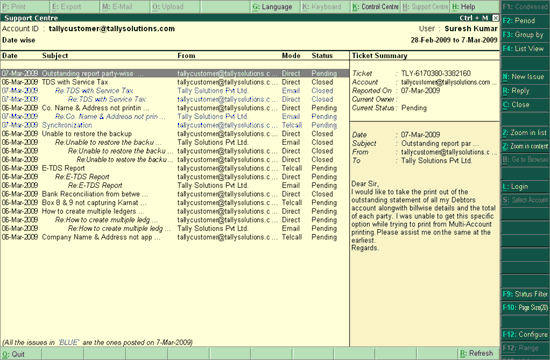Click the Date column header
The image size is (550, 360).
(10, 55)
